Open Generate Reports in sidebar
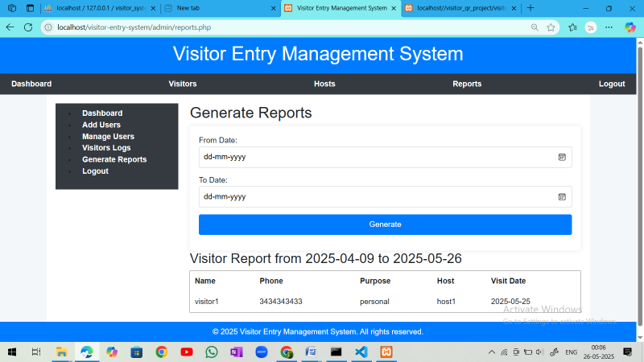 pyautogui.click(x=114, y=159)
